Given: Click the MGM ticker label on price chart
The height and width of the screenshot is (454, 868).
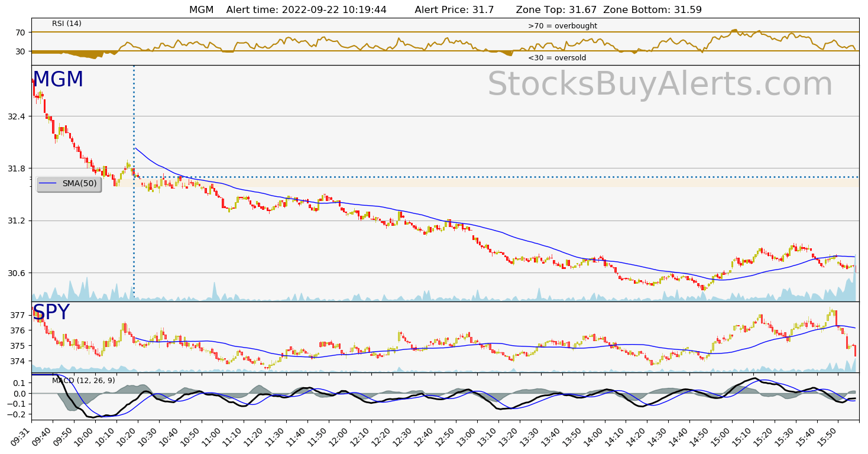Looking at the screenshot, I should click(58, 80).
